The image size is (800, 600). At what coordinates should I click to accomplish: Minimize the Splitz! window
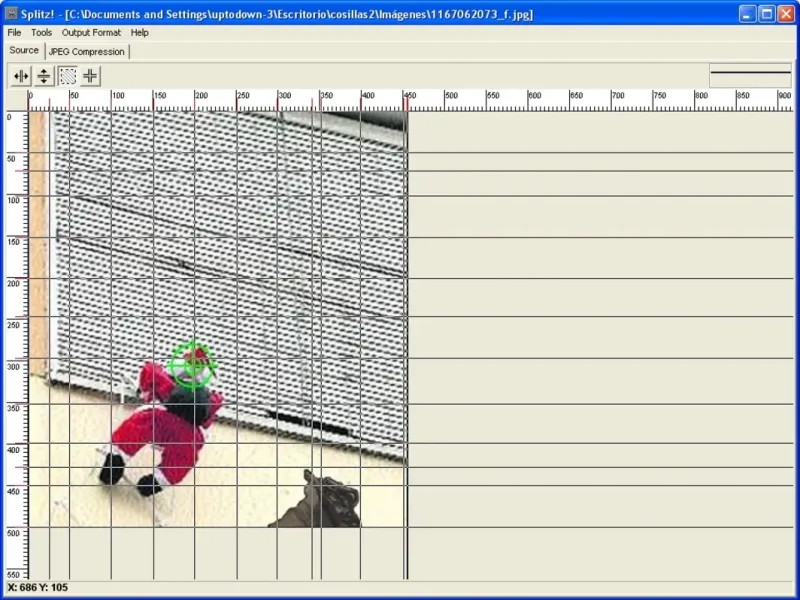click(747, 14)
